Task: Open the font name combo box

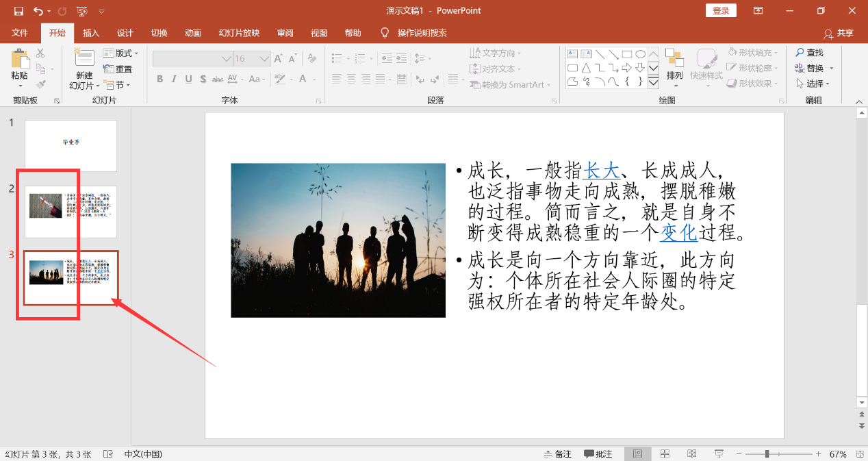Action: (192, 59)
